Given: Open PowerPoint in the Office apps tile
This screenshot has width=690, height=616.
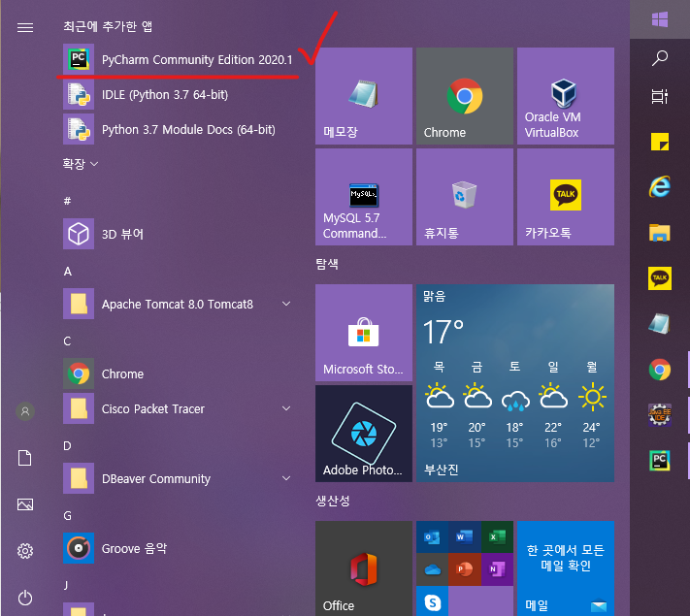Looking at the screenshot, I should [465, 569].
